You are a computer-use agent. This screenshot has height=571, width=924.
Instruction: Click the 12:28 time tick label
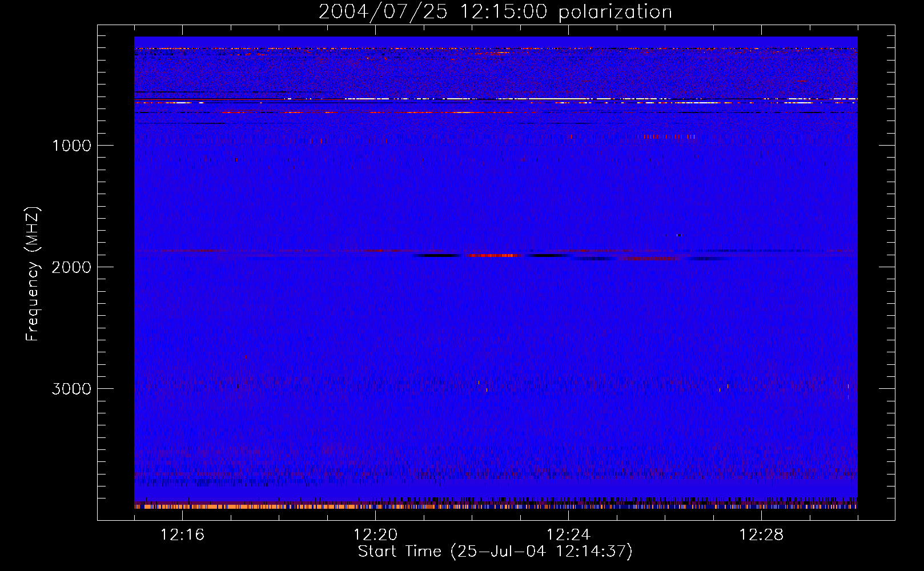click(x=761, y=535)
